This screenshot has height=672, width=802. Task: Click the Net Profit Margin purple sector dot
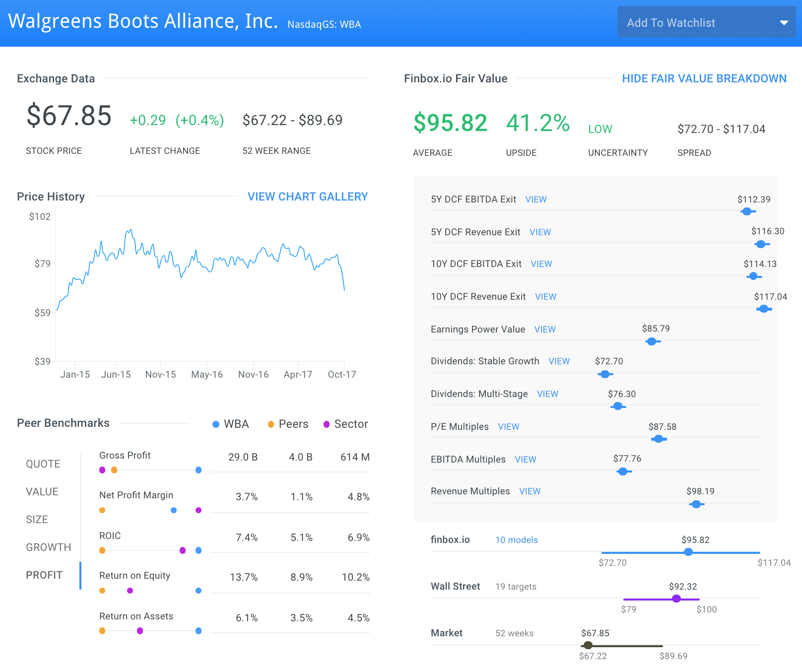coord(199,510)
